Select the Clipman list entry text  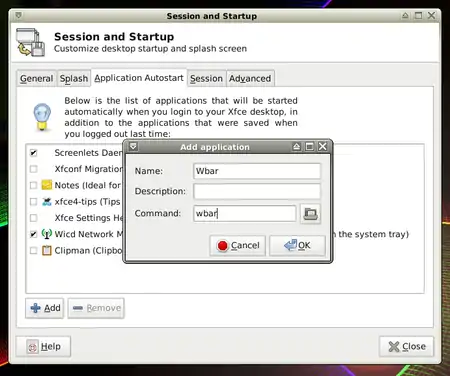click(x=89, y=250)
